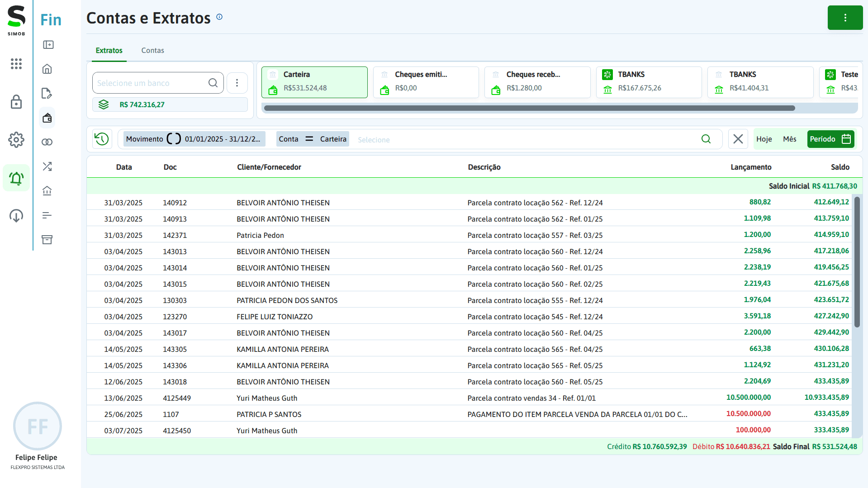The image size is (868, 488).
Task: Click the history clock icon in filter bar
Action: pos(102,139)
